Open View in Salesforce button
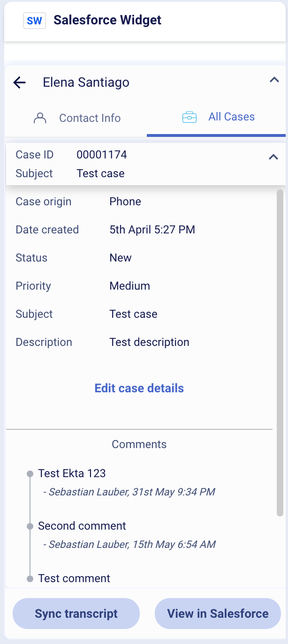 (218, 614)
